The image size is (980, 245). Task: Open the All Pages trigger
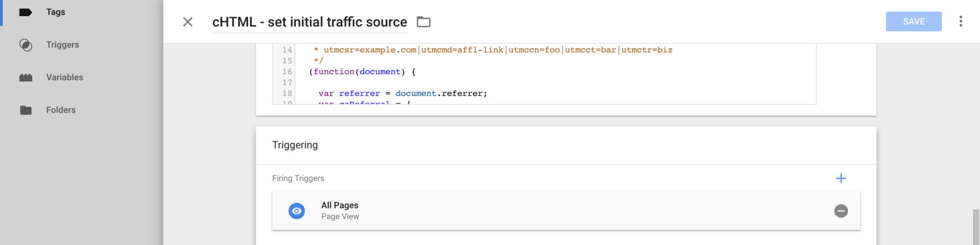(x=566, y=211)
